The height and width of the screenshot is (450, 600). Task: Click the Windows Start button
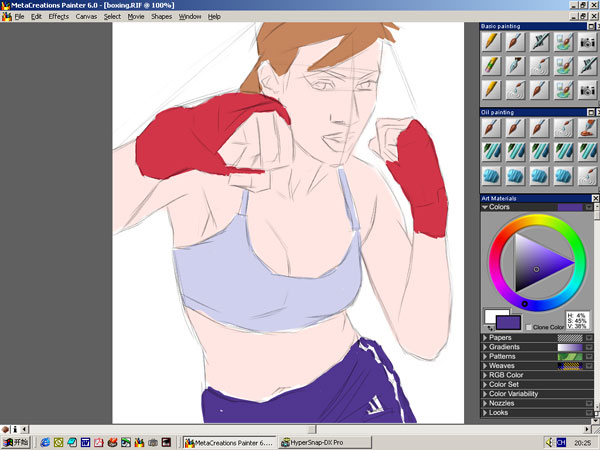tap(15, 441)
